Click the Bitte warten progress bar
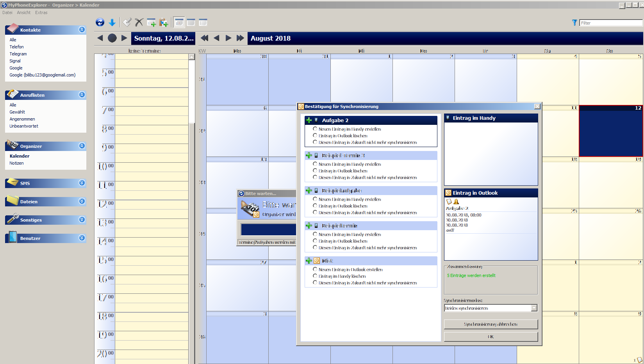 (x=268, y=230)
